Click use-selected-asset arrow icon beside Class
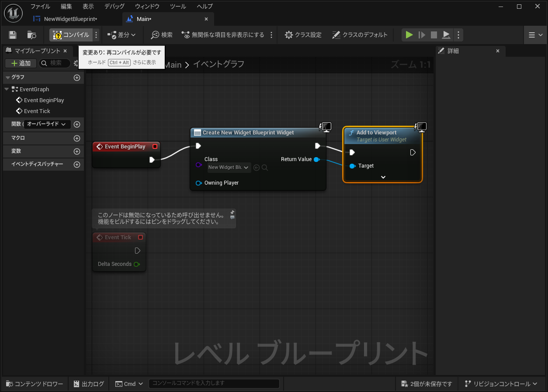This screenshot has height=392, width=548. pos(257,167)
